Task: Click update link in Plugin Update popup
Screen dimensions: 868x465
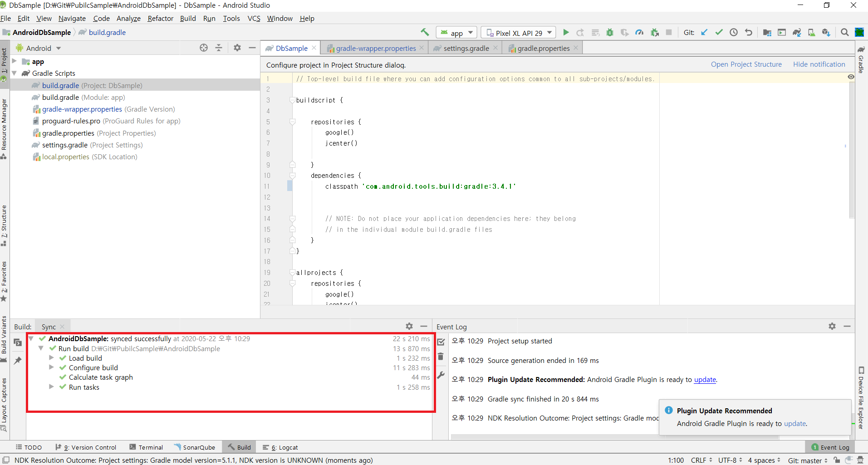Action: click(795, 423)
